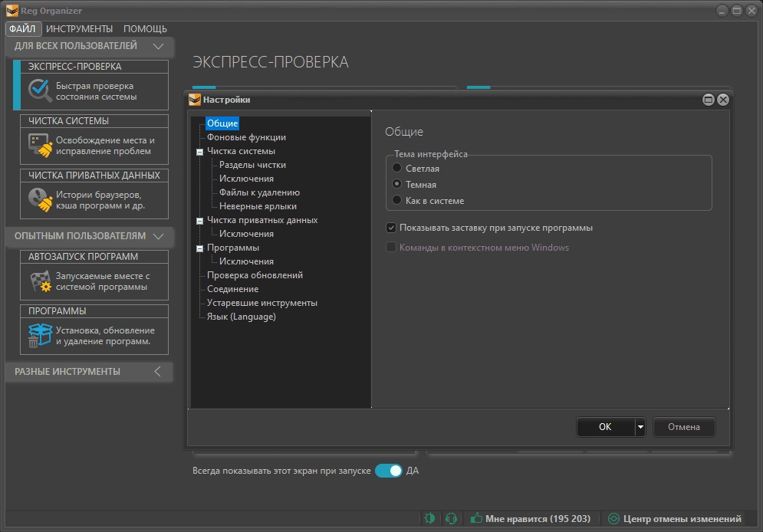Click the headset support icon in status bar
The width and height of the screenshot is (763, 532).
[x=451, y=518]
